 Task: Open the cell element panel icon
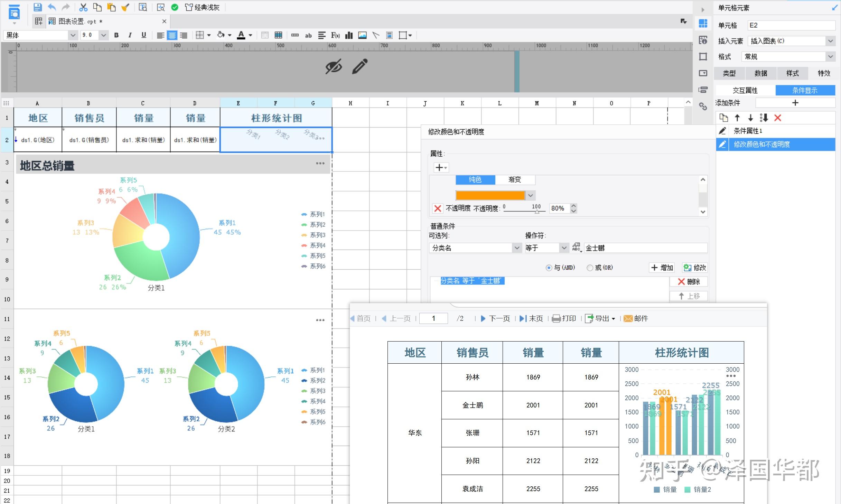point(703,23)
